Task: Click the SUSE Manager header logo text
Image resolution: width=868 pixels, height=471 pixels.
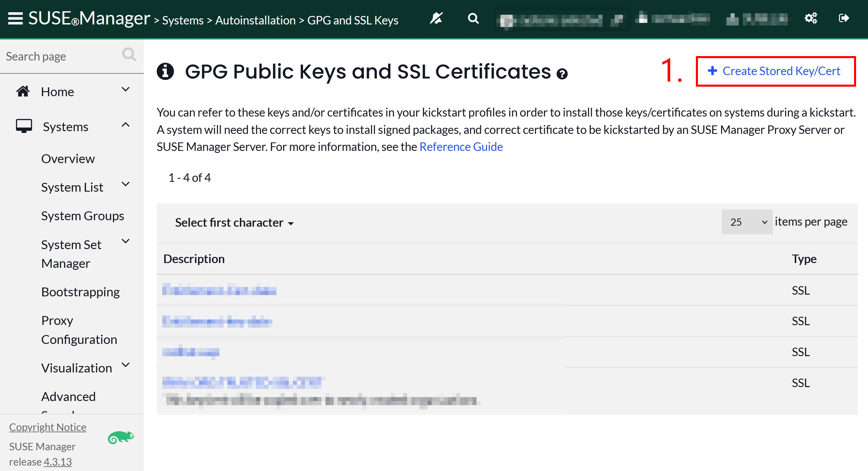Action: click(x=89, y=18)
